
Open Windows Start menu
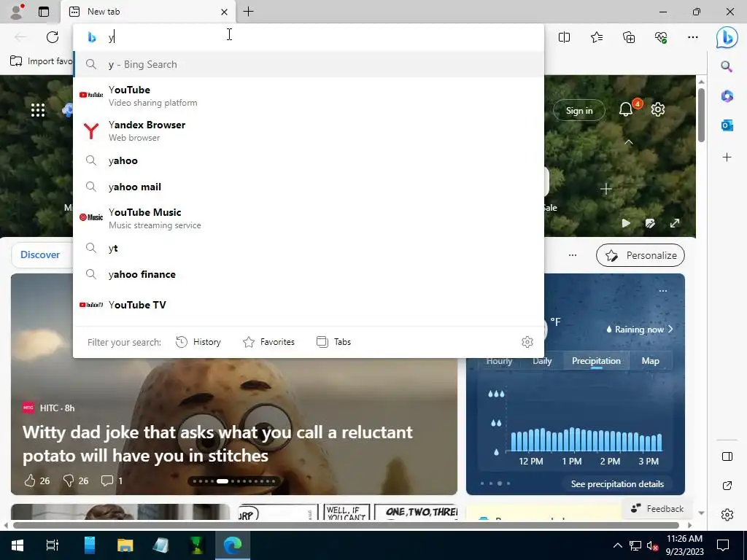(18, 545)
